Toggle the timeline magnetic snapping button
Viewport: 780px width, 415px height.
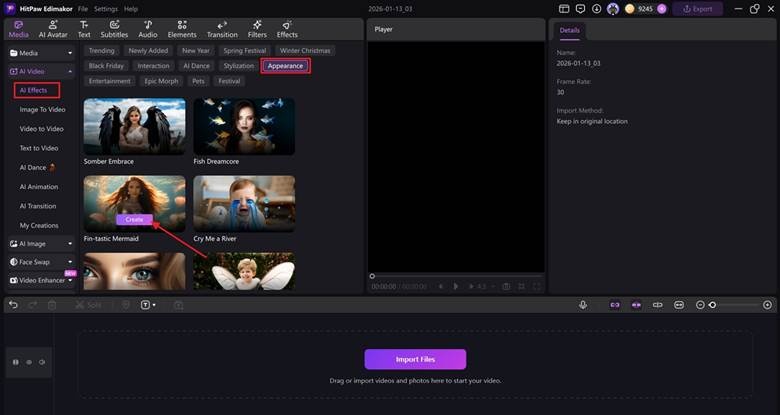point(614,304)
